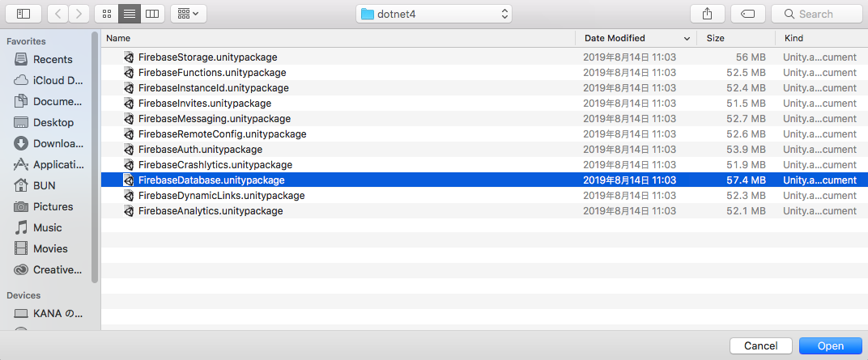
Task: Select FirebaseDatabase.unitypackage file name
Action: pyautogui.click(x=211, y=180)
